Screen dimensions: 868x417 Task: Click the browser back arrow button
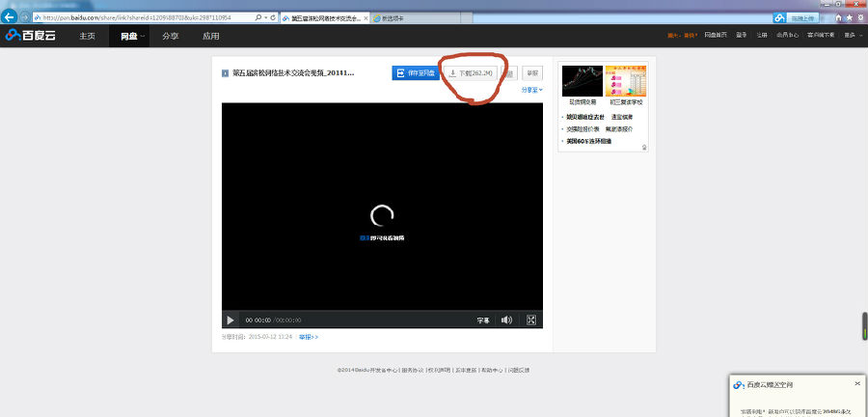click(x=11, y=18)
